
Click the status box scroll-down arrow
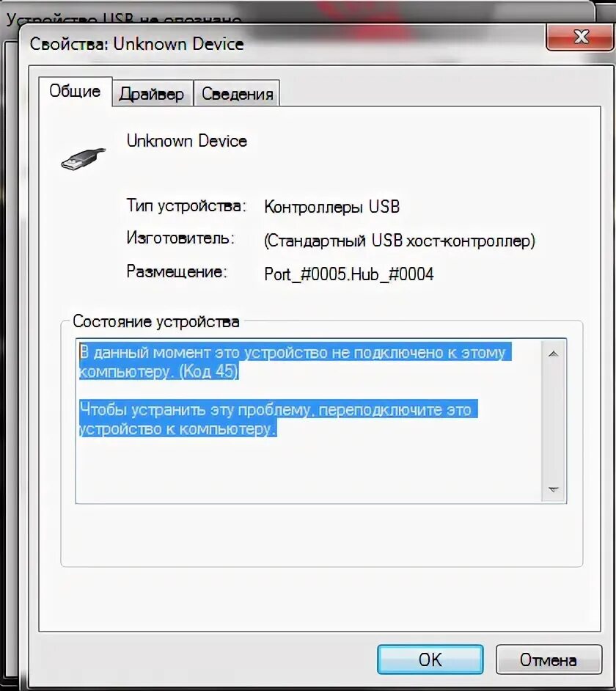click(x=554, y=489)
